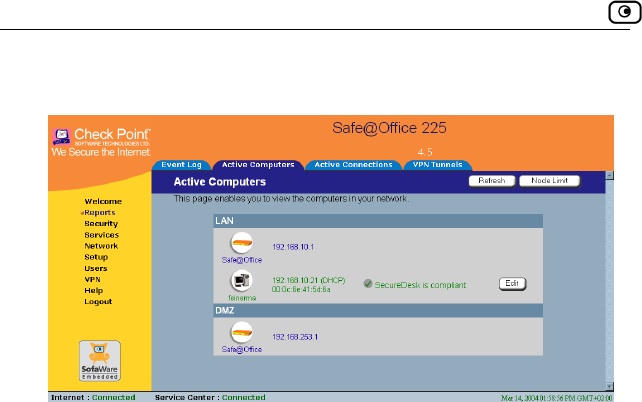Click the Check Point logo icon
The image size is (642, 402).
tap(61, 136)
